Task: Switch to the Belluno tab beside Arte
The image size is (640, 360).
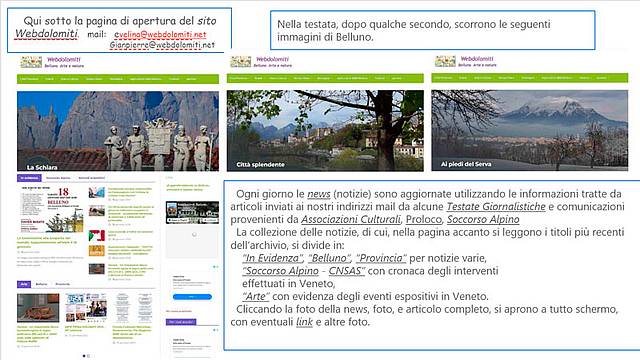Action: click(41, 284)
